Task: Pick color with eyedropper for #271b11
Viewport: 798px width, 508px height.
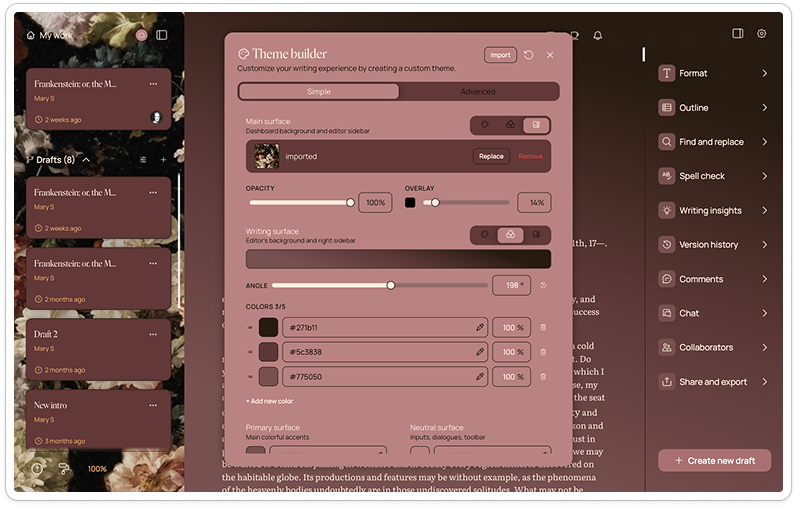Action: click(x=479, y=328)
